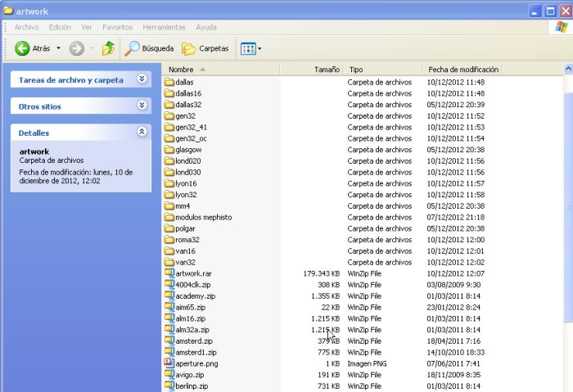Select the van16 folder icon

point(169,250)
